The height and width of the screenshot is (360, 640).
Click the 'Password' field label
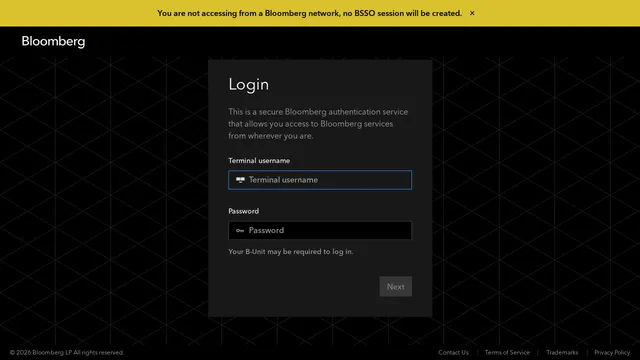[244, 211]
